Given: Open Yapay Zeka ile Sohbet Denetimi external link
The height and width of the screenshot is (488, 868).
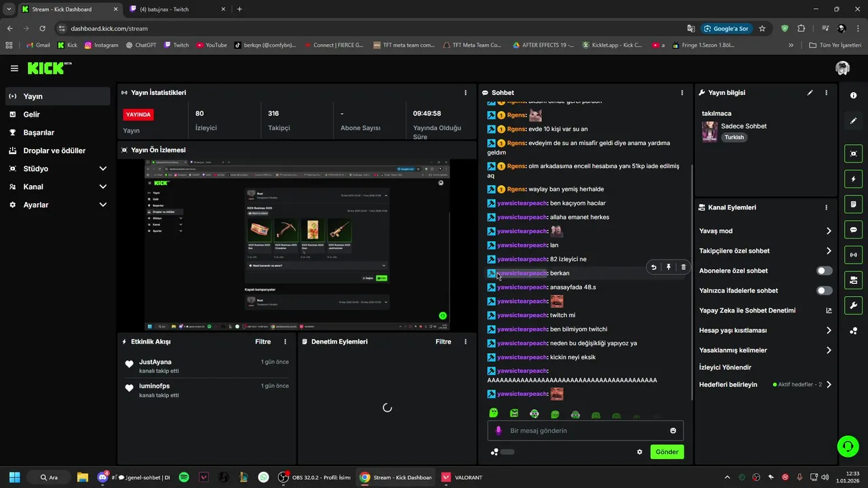Looking at the screenshot, I should tap(828, 310).
